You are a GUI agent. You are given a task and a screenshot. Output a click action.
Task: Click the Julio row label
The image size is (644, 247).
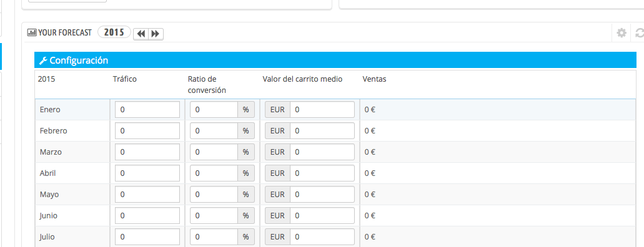[x=47, y=237]
